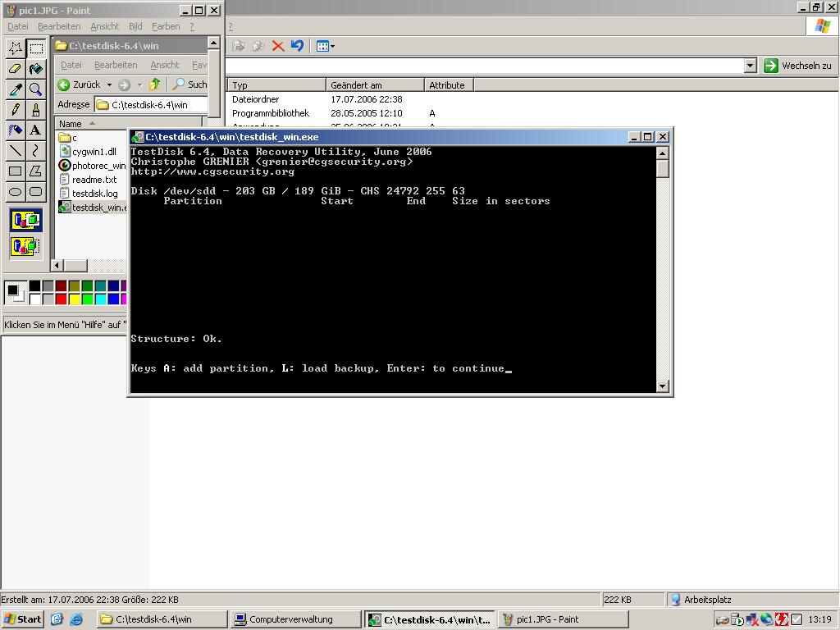Choose the Curve tool in Paint
This screenshot has width=840, height=630.
pyautogui.click(x=36, y=150)
